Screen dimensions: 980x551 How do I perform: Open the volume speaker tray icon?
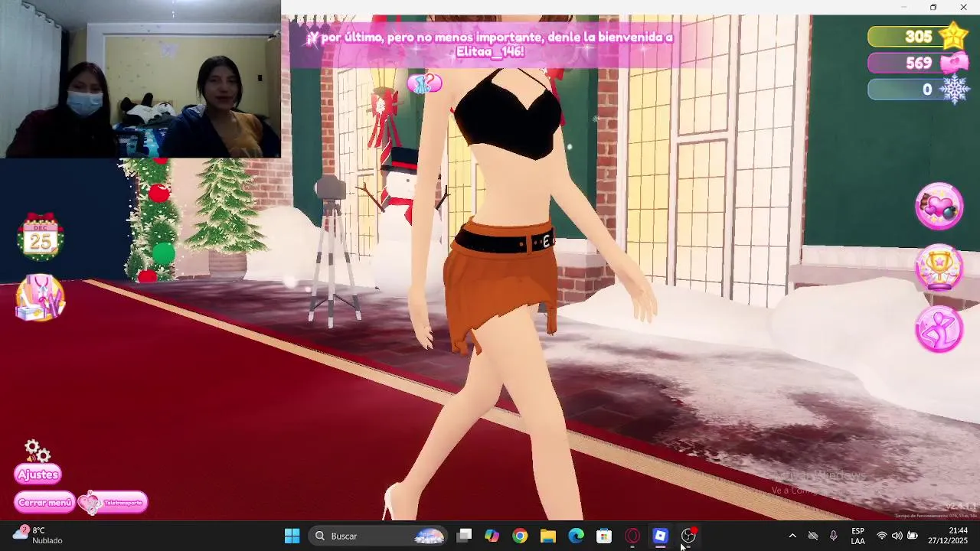[x=897, y=536]
